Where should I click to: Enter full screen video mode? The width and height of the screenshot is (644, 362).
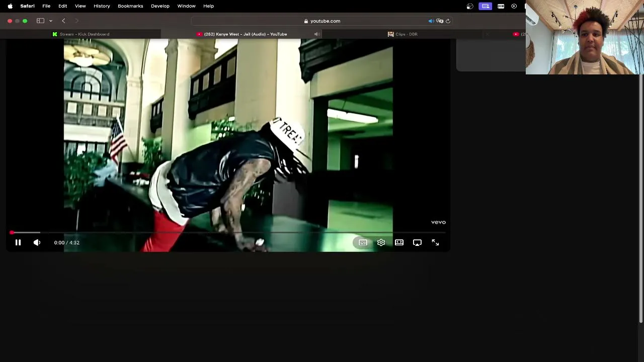coord(435,242)
